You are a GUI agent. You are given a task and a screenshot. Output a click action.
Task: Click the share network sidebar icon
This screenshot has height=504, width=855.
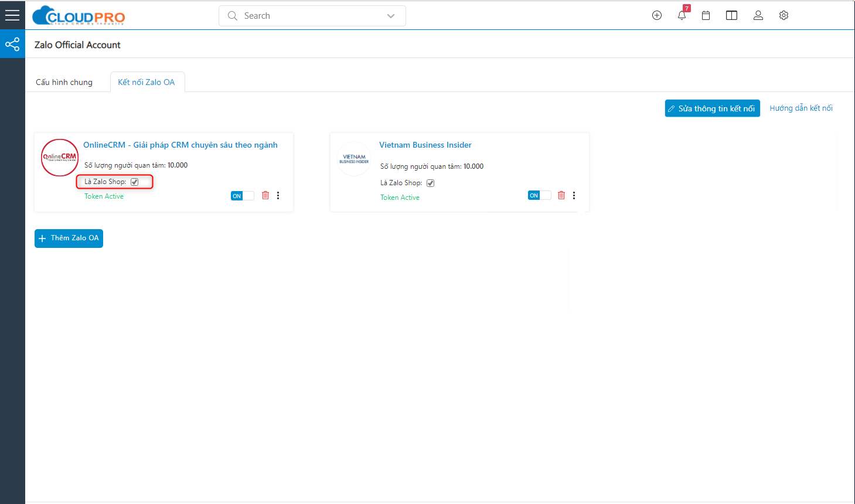click(x=12, y=45)
